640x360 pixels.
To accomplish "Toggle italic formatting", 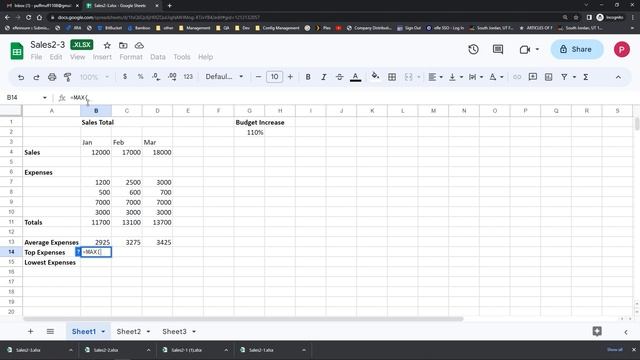I will 324,77.
